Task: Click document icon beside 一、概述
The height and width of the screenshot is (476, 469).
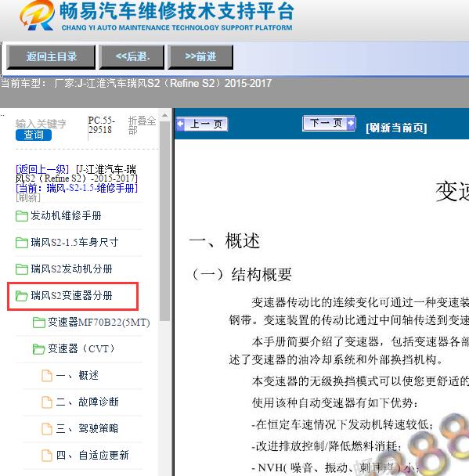Action: (47, 376)
